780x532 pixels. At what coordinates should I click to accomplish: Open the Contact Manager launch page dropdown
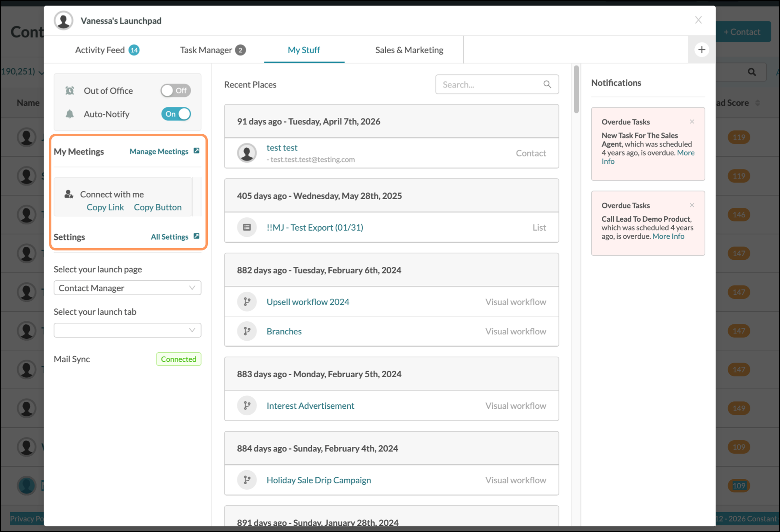click(127, 288)
